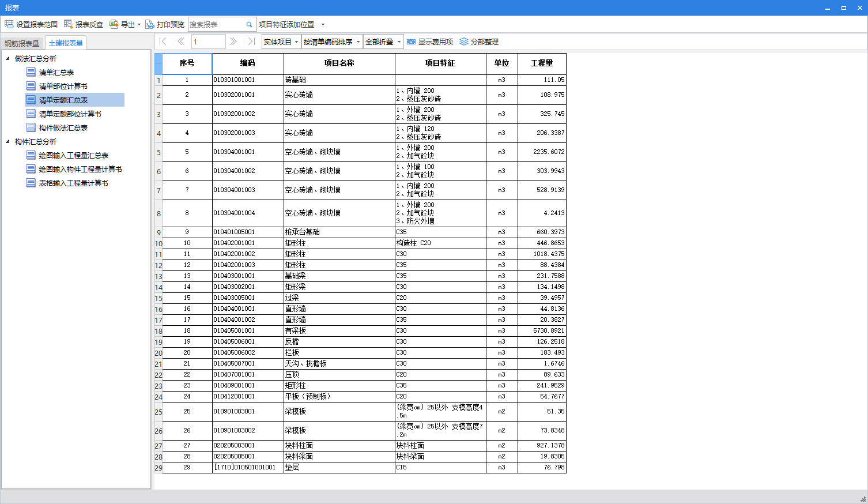Open 打印预览 print preview

click(x=165, y=24)
